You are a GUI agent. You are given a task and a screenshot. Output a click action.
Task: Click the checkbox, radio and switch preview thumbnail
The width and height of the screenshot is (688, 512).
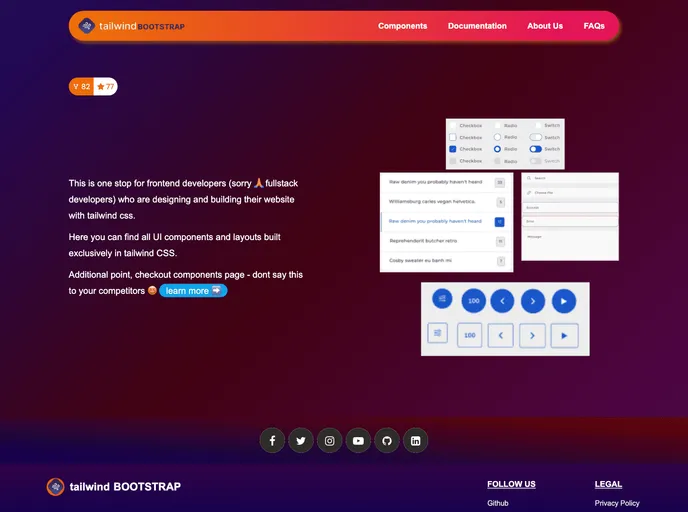(505, 143)
